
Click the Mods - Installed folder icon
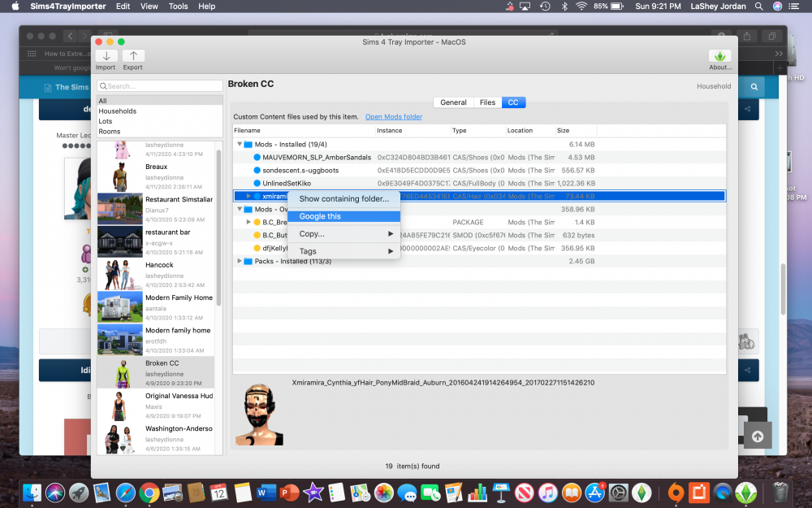(x=248, y=144)
